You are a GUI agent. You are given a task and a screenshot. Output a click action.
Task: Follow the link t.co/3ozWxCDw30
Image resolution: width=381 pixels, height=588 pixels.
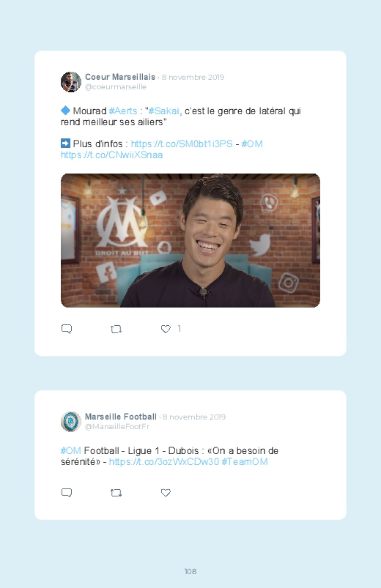[163, 461]
